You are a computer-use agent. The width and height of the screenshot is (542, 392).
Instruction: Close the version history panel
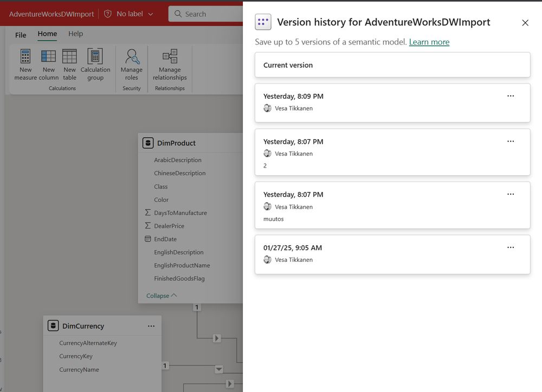(x=525, y=23)
